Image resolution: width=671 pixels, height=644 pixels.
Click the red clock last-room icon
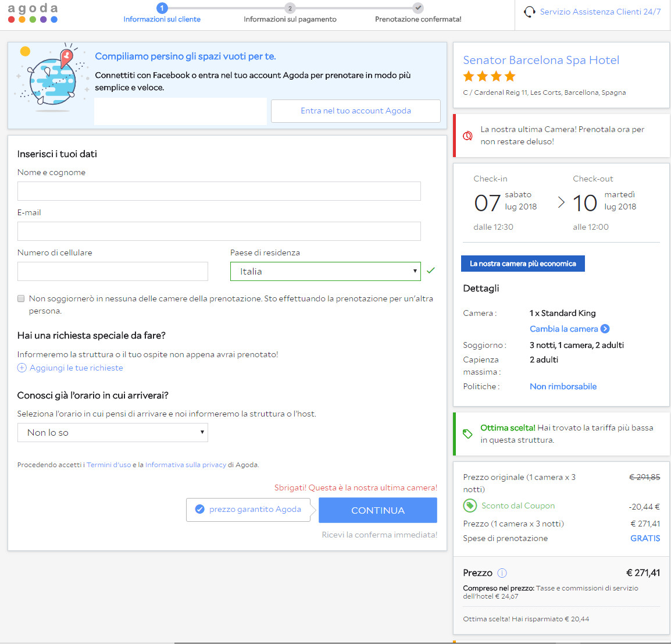[467, 136]
